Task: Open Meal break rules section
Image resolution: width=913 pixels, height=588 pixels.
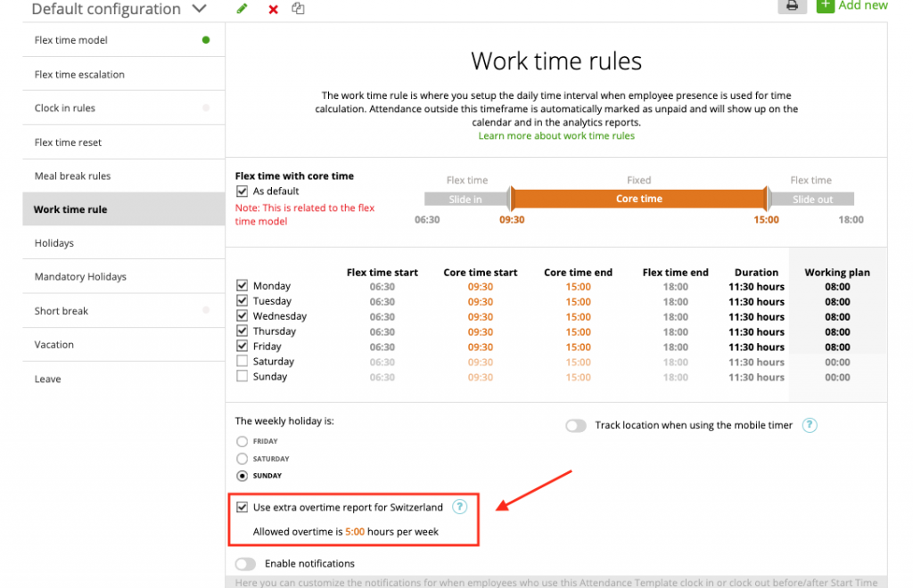Action: (x=123, y=176)
